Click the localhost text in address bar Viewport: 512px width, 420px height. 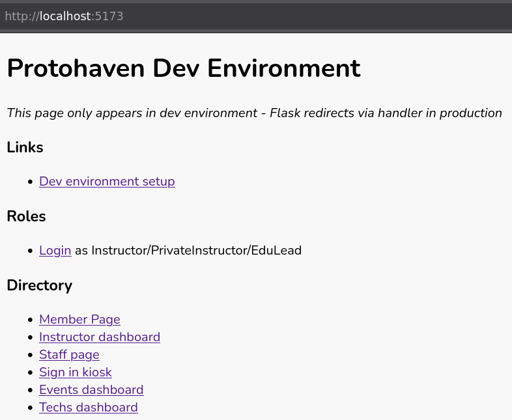tap(66, 16)
